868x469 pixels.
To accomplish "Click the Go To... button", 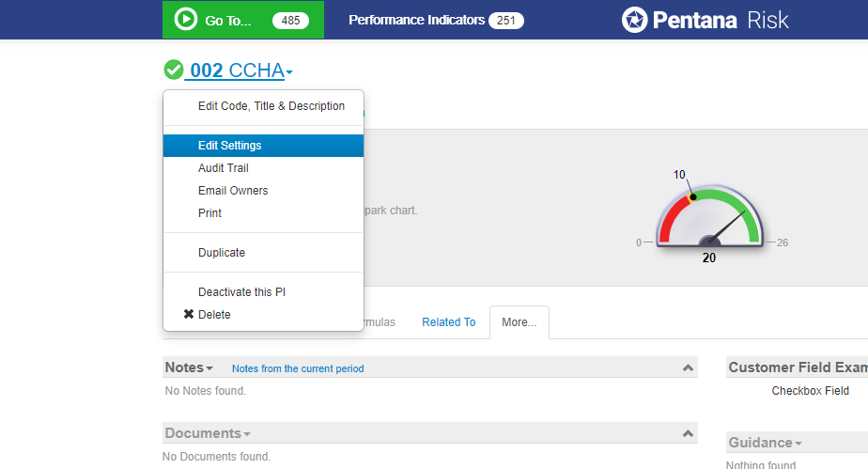I will tap(243, 20).
